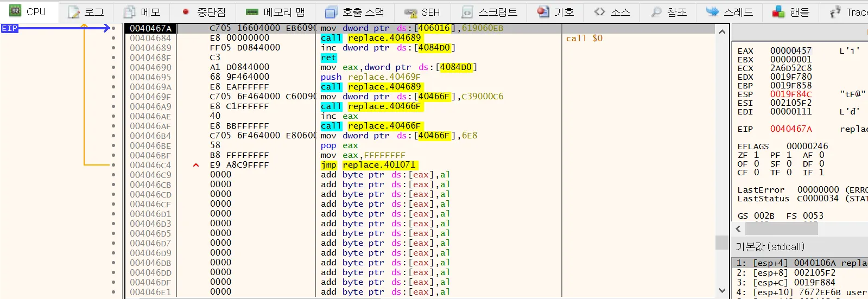Click the disassembly scroll-down arrow

[x=722, y=290]
